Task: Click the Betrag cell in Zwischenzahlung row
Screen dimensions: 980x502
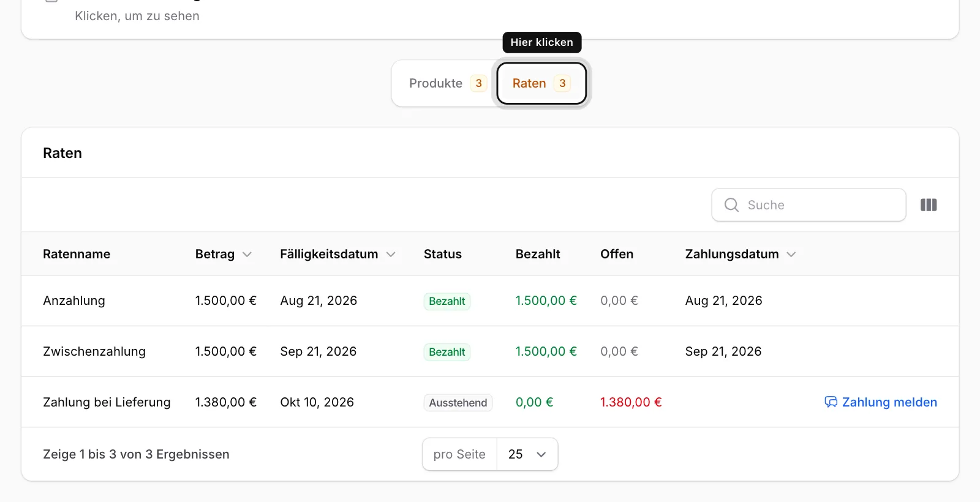Action: pos(226,351)
